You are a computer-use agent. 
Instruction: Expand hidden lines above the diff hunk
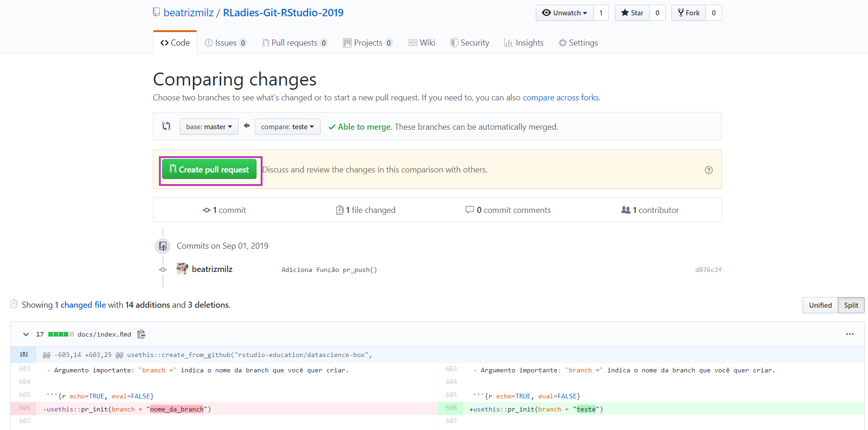point(24,355)
